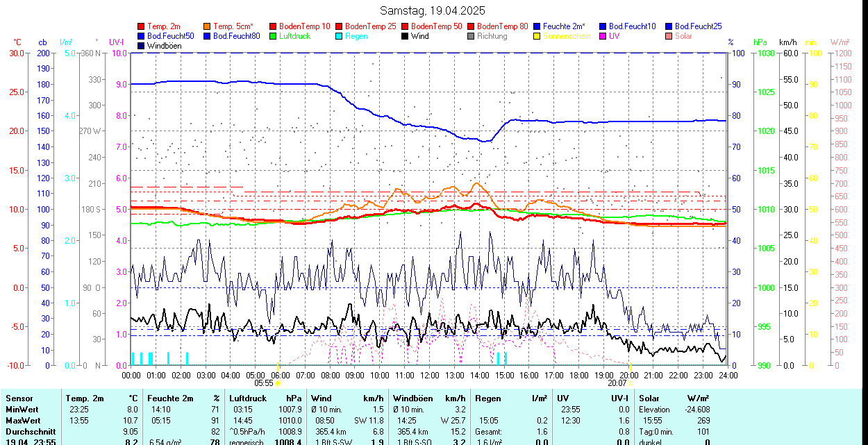Click the yellow Sonnenschein legend square

(537, 36)
